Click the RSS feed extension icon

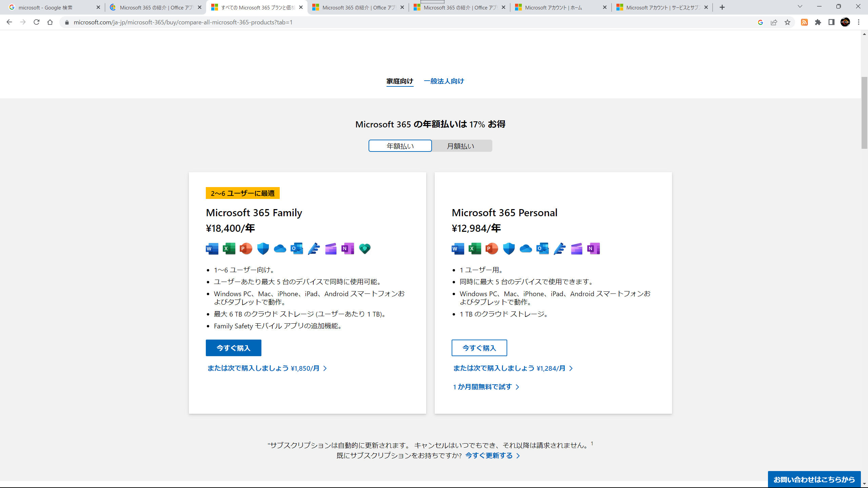[804, 22]
